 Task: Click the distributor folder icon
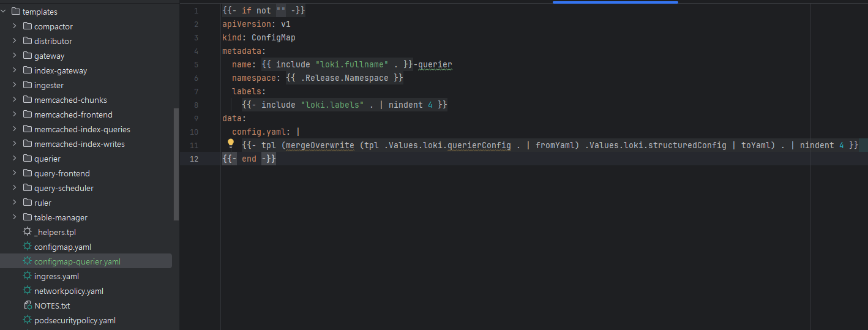(28, 41)
